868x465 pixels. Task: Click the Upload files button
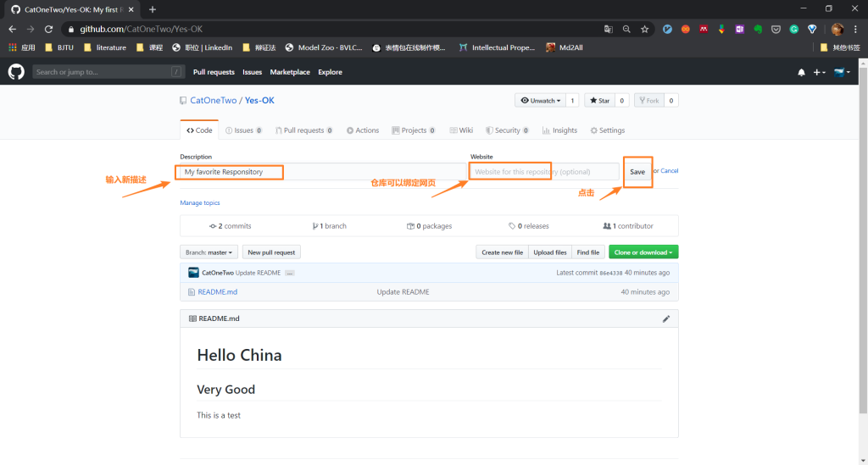(x=549, y=252)
